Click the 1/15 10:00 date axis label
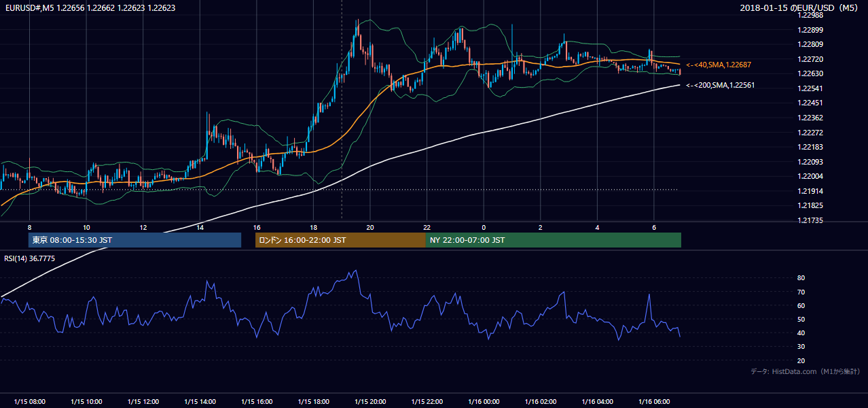The height and width of the screenshot is (408, 868). (x=86, y=402)
